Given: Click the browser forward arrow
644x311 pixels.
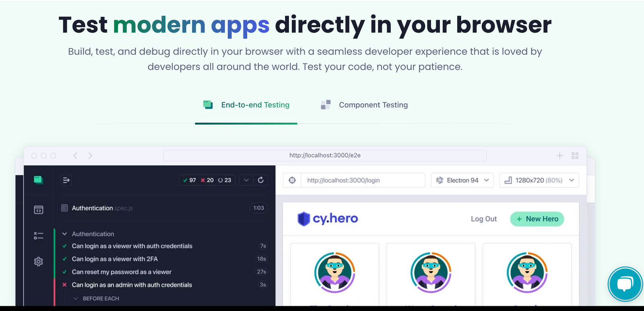Looking at the screenshot, I should 90,156.
